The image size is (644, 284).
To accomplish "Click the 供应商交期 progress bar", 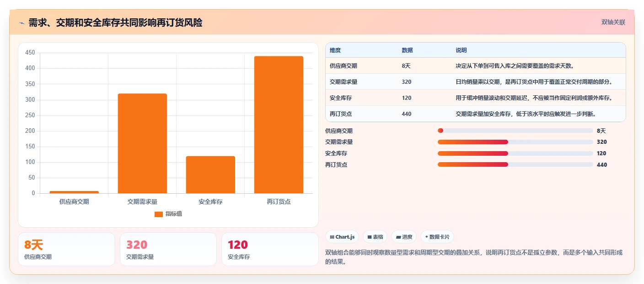I will (x=515, y=131).
